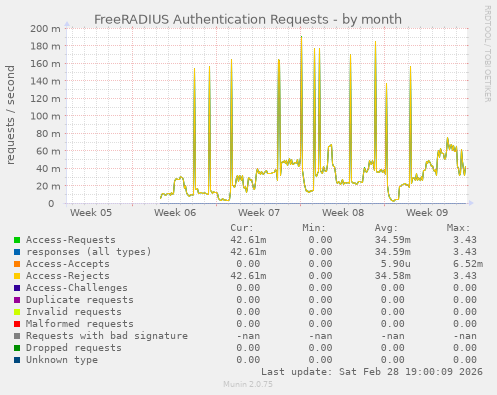This screenshot has height=395, width=497.
Task: Click bad signature current '-nan' value
Action: coord(248,336)
